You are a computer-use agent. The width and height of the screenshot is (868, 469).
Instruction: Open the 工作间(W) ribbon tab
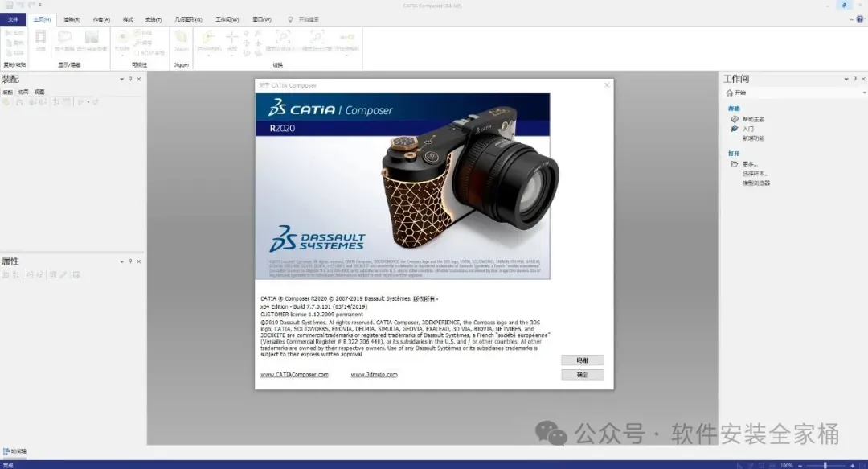227,19
